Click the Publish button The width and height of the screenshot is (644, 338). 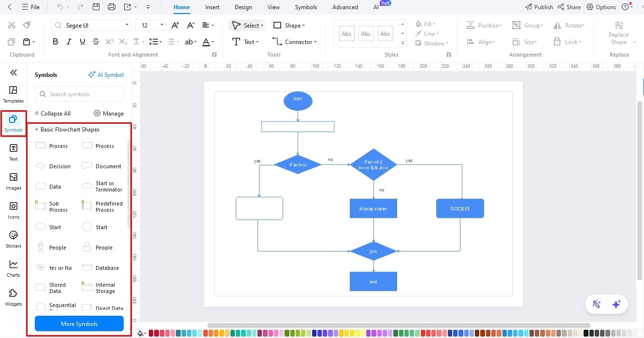[539, 7]
